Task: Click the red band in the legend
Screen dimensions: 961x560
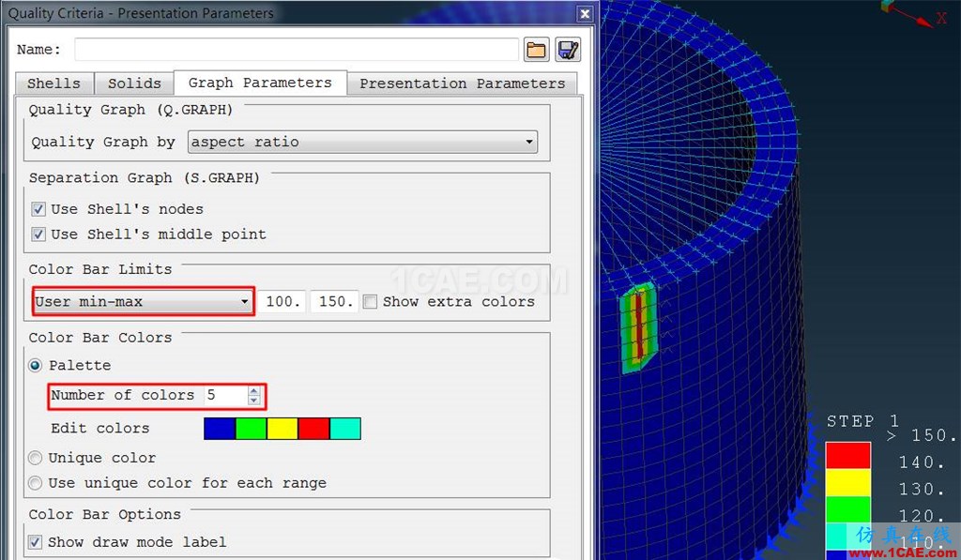Action: coord(848,456)
